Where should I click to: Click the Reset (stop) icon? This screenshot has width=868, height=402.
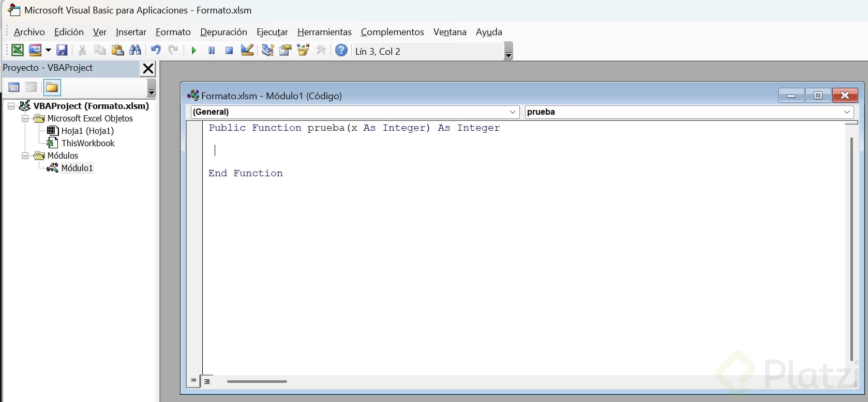click(229, 50)
